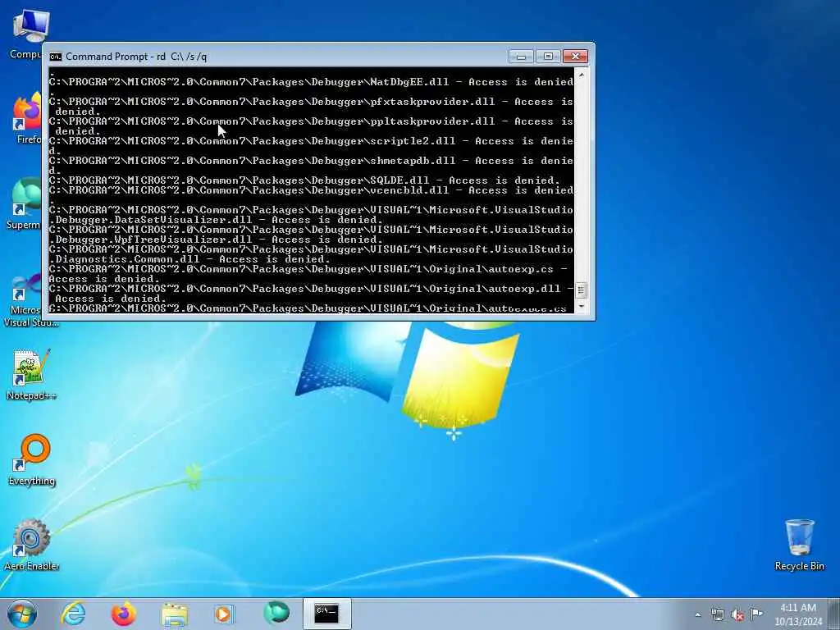This screenshot has width=840, height=630.
Task: Open Supermium from the taskbar
Action: 276,614
